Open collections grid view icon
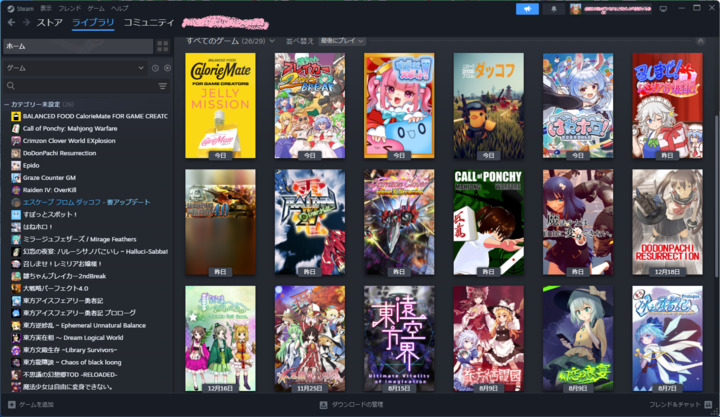The height and width of the screenshot is (417, 720). (163, 46)
